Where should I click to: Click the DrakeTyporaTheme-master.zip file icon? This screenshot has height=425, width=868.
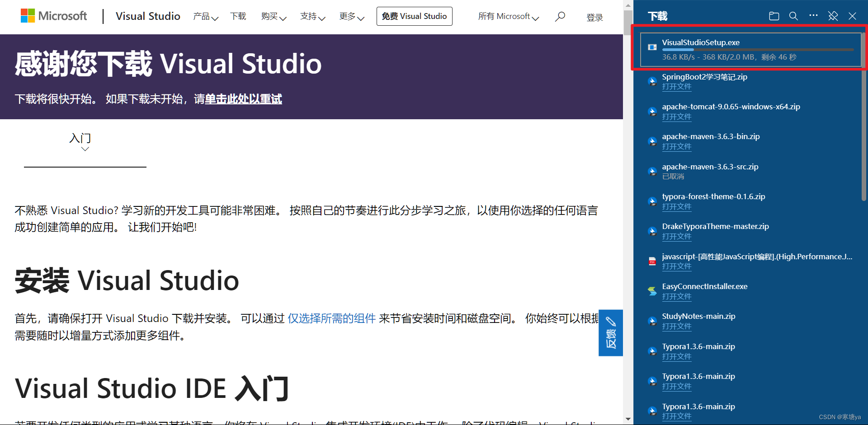(x=652, y=231)
